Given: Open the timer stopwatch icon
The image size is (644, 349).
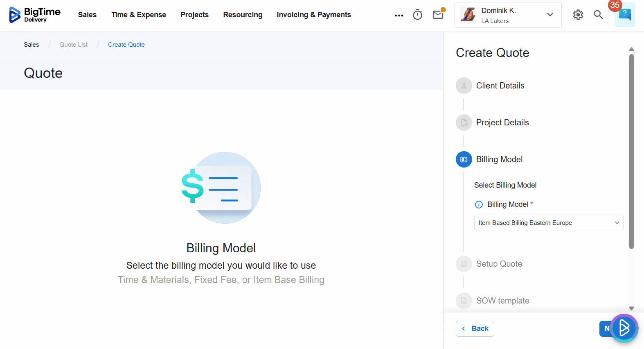Looking at the screenshot, I should pos(417,15).
